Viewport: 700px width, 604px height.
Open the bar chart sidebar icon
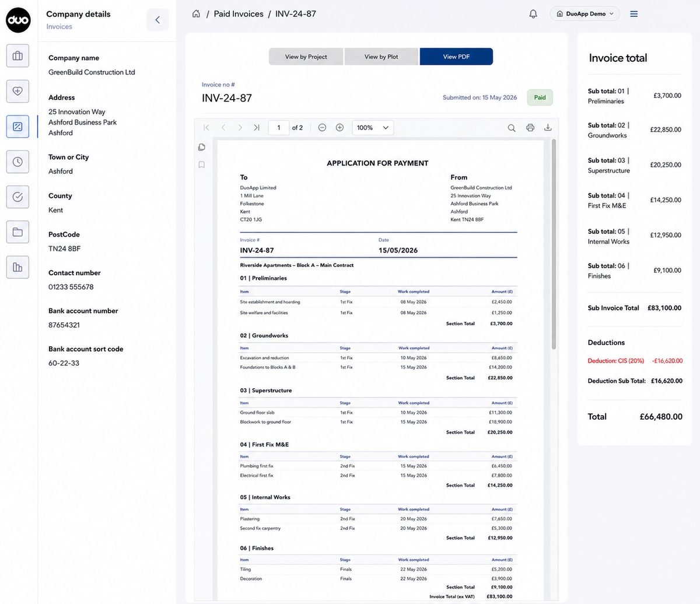pyautogui.click(x=17, y=267)
